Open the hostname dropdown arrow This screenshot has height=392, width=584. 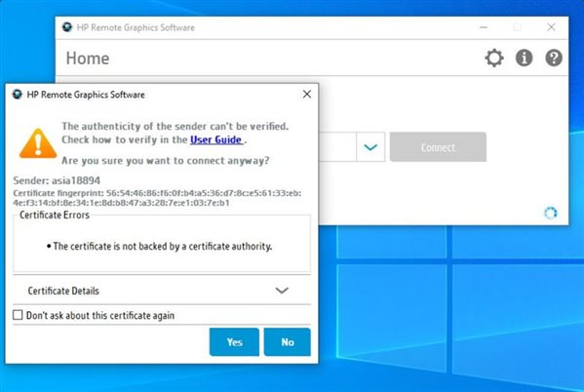(x=370, y=147)
